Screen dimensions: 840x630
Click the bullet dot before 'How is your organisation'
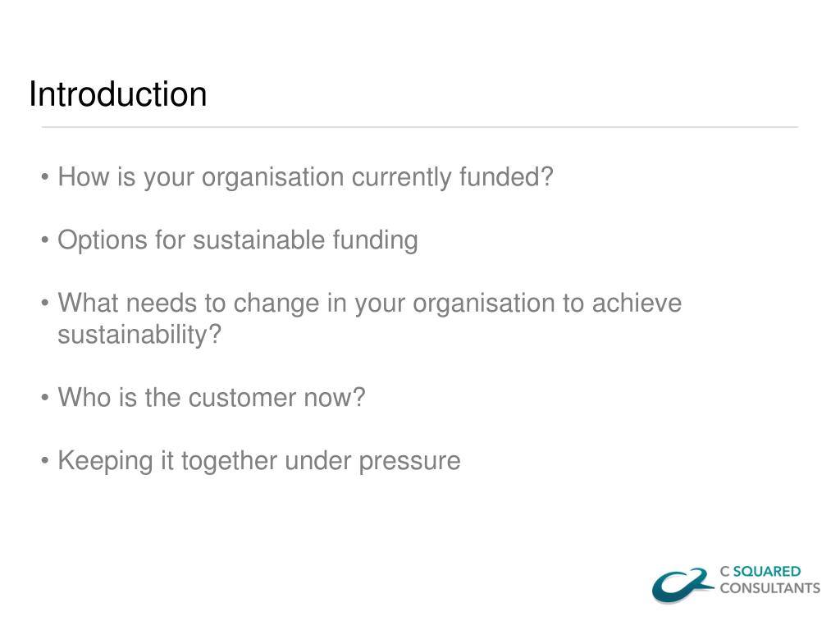pos(45,177)
